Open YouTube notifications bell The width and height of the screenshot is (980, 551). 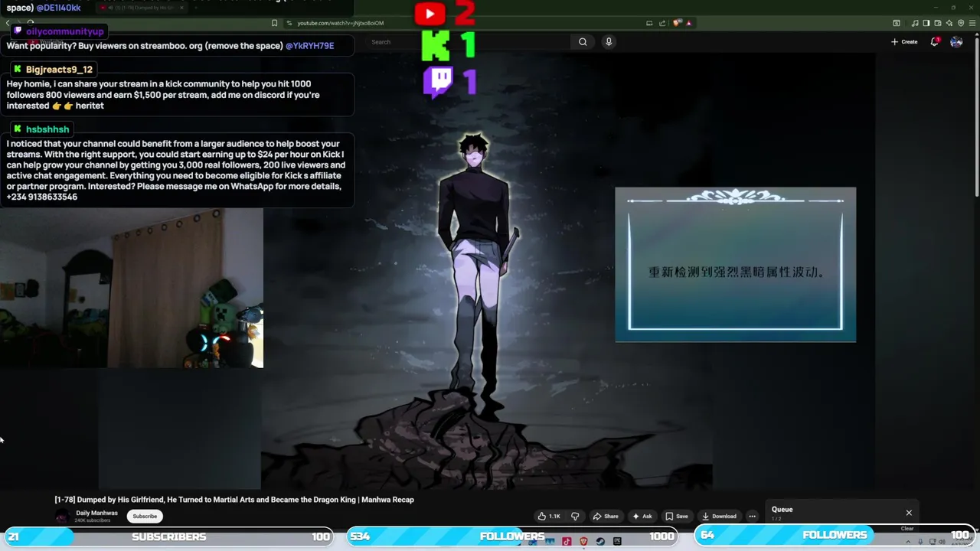(934, 42)
